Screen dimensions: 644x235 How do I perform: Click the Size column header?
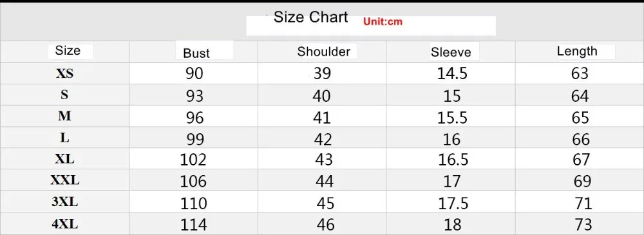tap(68, 51)
